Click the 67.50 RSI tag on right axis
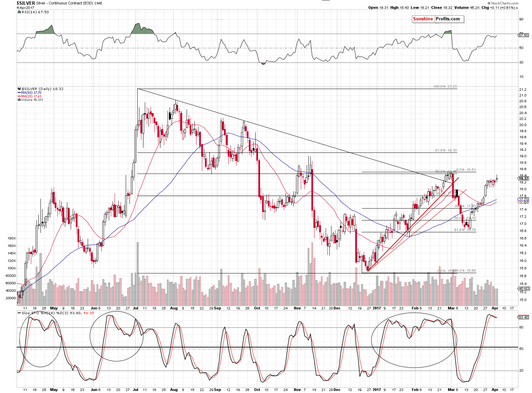Image resolution: width=532 pixels, height=393 pixels. [x=523, y=35]
